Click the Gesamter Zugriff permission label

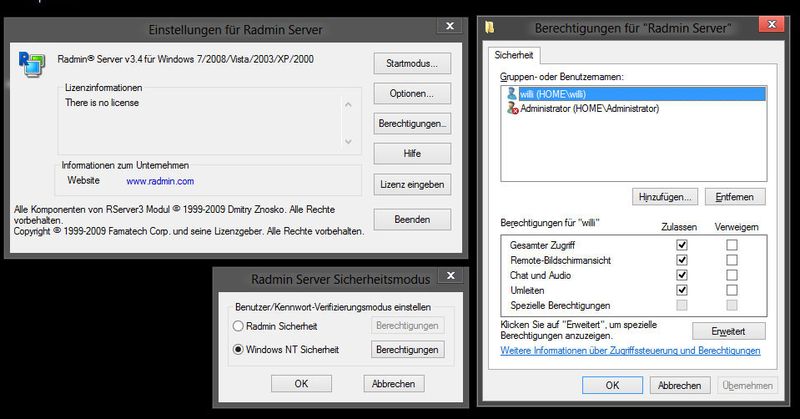pyautogui.click(x=542, y=245)
